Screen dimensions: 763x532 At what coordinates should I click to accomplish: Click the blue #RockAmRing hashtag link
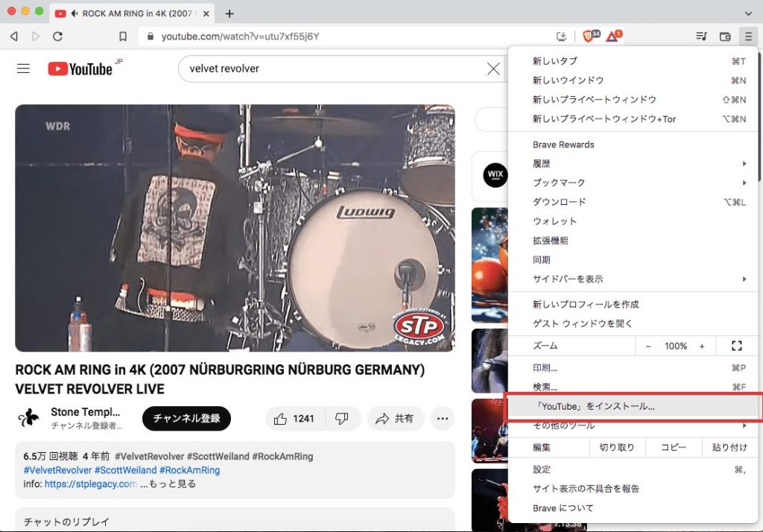point(190,470)
